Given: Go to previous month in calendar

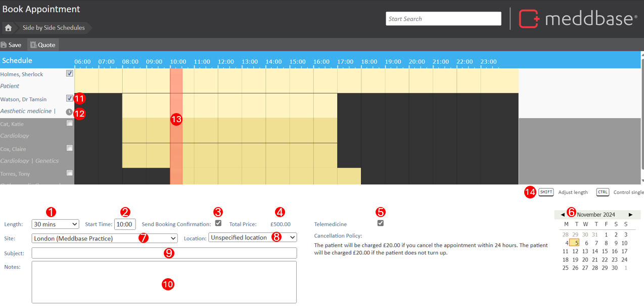Looking at the screenshot, I should point(563,215).
